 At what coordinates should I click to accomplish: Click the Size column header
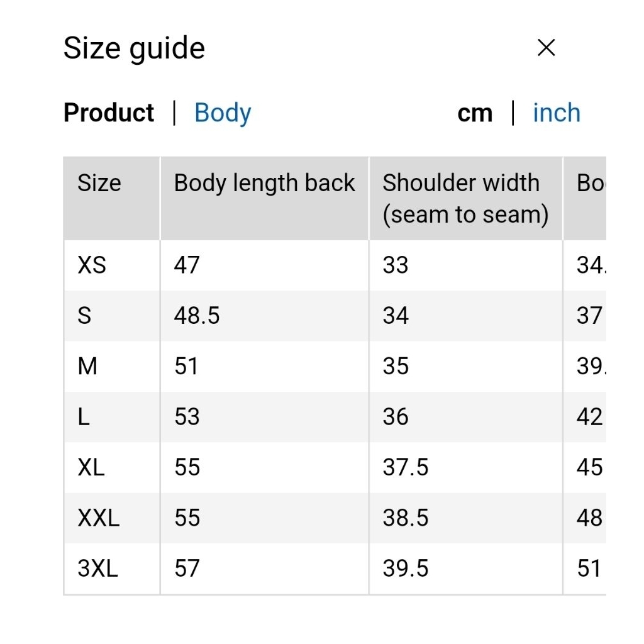tap(99, 184)
